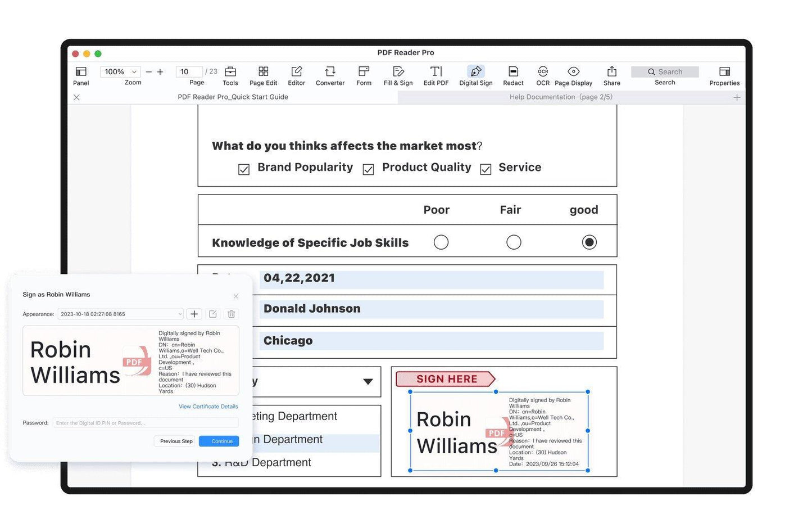
Task: Click the Continue button
Action: coord(219,441)
